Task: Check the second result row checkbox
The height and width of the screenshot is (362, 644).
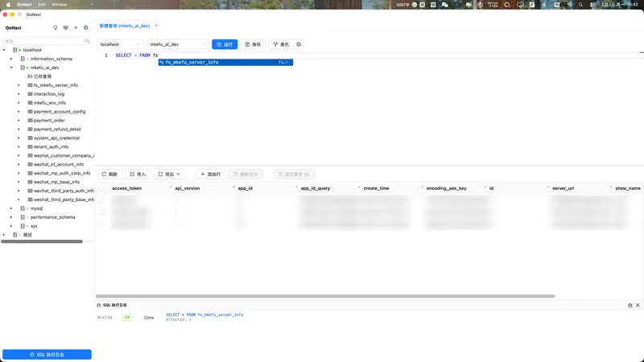Action: pyautogui.click(x=101, y=212)
